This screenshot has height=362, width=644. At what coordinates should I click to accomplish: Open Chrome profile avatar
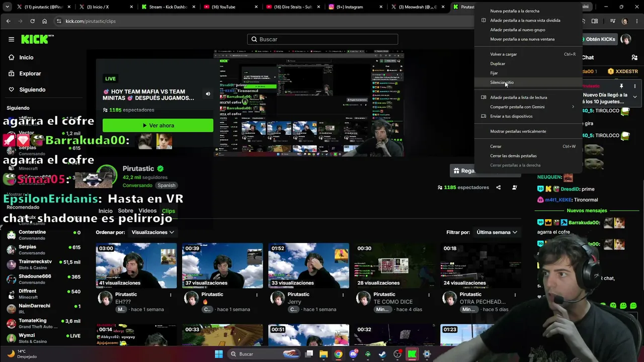tap(624, 21)
